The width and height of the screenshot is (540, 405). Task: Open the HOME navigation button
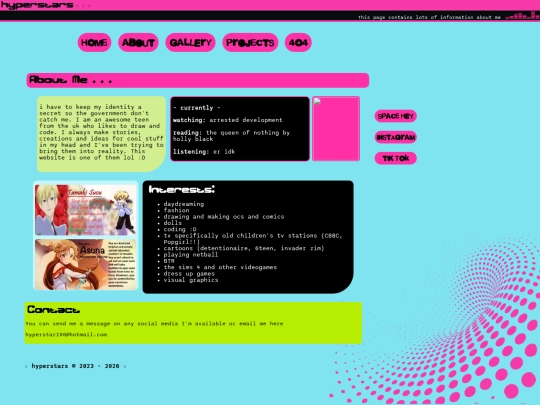pos(94,43)
